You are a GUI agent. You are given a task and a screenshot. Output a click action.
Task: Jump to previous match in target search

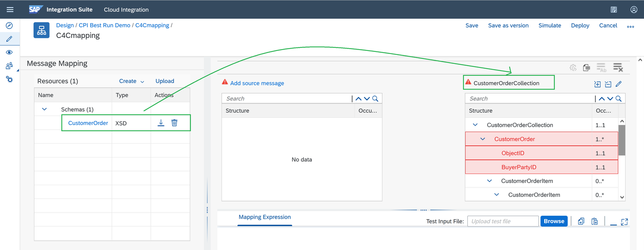click(x=602, y=99)
